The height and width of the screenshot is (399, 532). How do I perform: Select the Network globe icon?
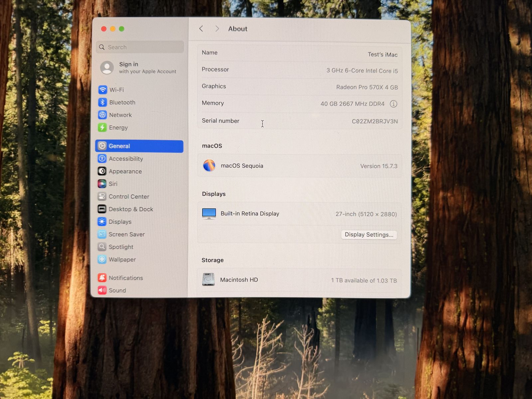pyautogui.click(x=102, y=115)
